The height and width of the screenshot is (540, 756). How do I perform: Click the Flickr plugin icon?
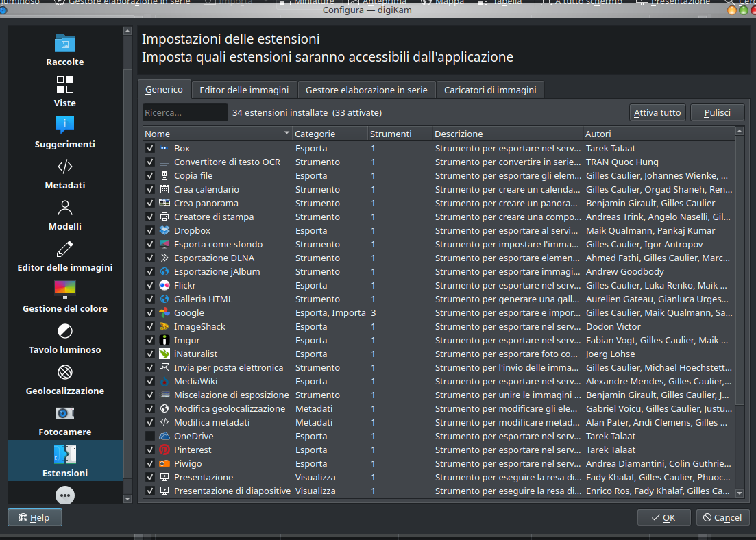click(164, 285)
